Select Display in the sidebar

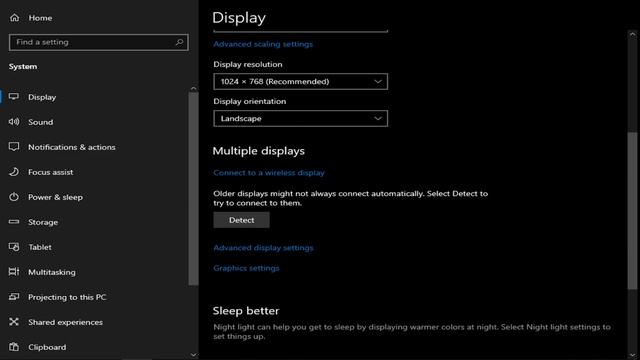[42, 97]
